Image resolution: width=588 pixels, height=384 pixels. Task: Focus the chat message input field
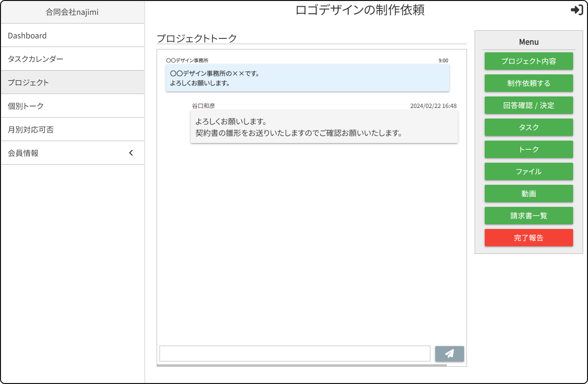point(294,354)
